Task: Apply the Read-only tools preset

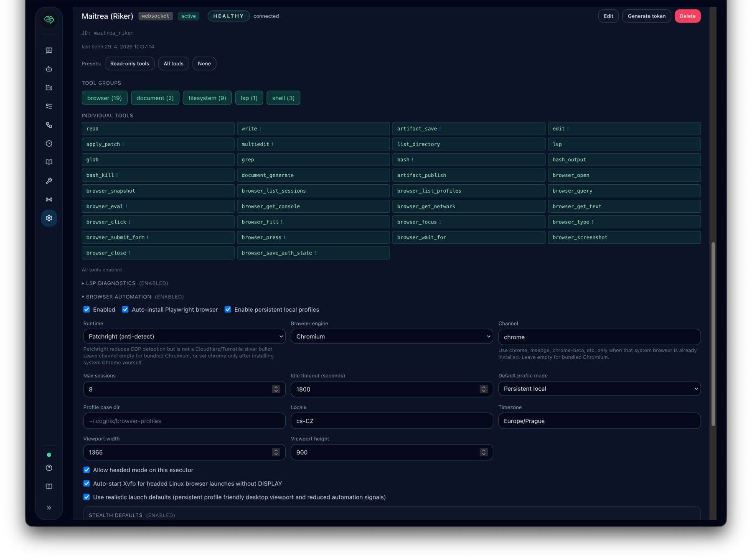Action: coord(130,64)
